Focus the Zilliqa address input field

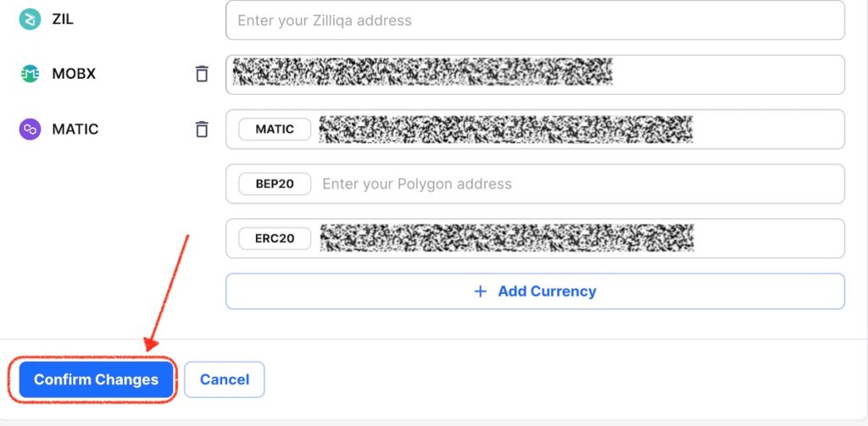(x=536, y=20)
